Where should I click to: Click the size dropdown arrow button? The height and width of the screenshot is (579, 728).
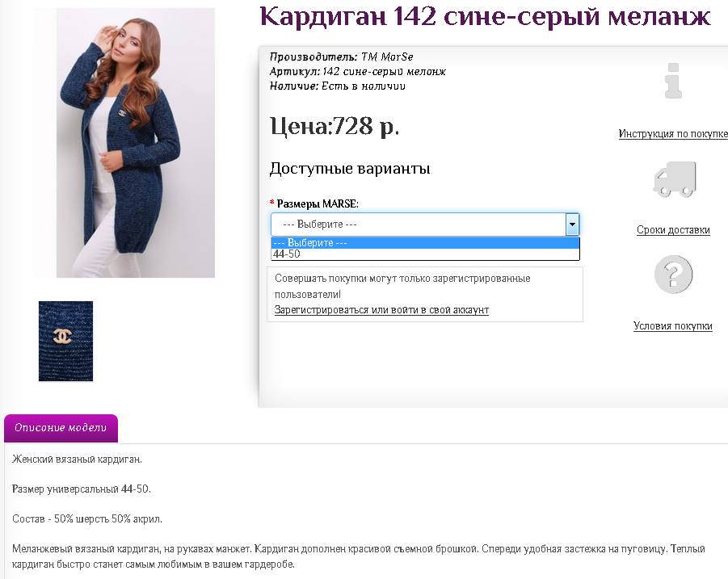tap(572, 224)
